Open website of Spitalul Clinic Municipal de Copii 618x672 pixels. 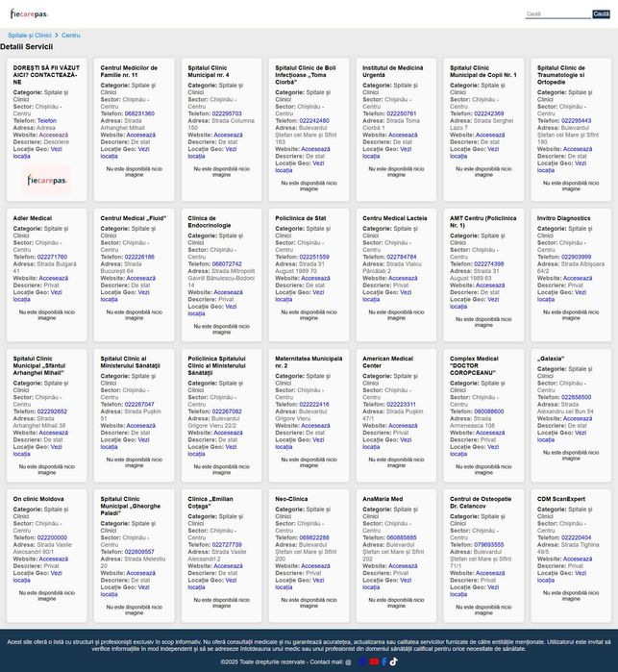(490, 135)
